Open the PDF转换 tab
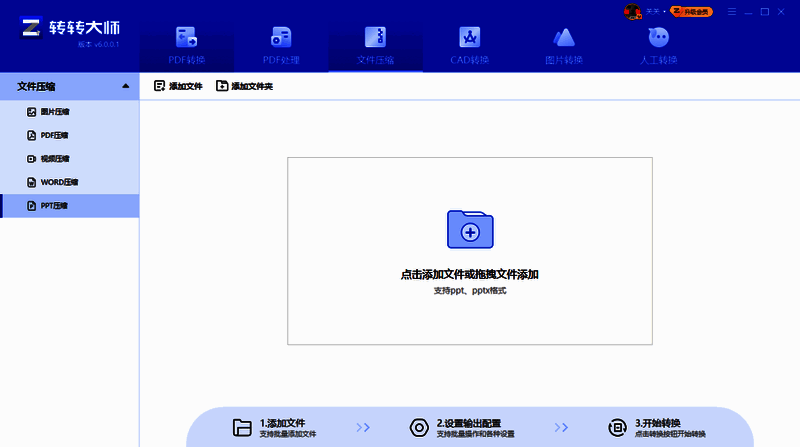The image size is (800, 447). [x=186, y=45]
